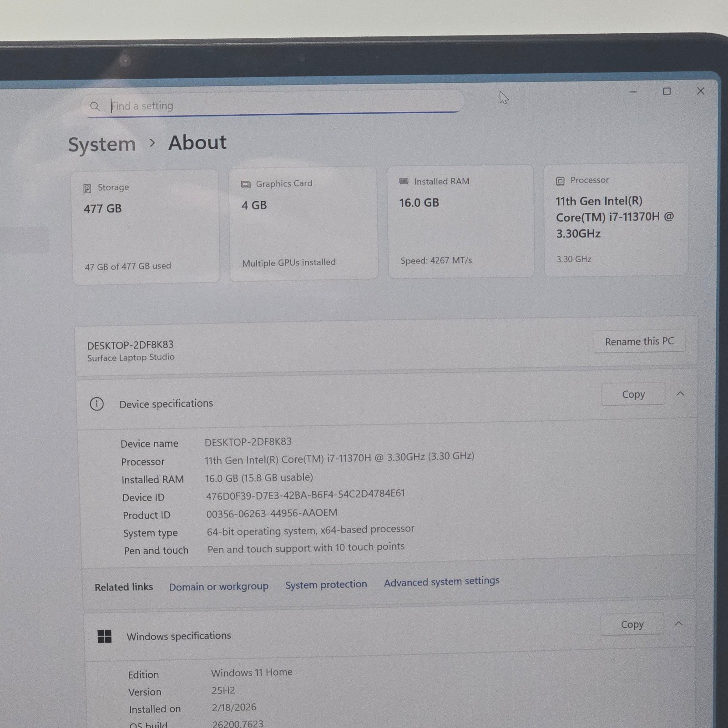Click the Pen and touch support text

pyautogui.click(x=306, y=548)
